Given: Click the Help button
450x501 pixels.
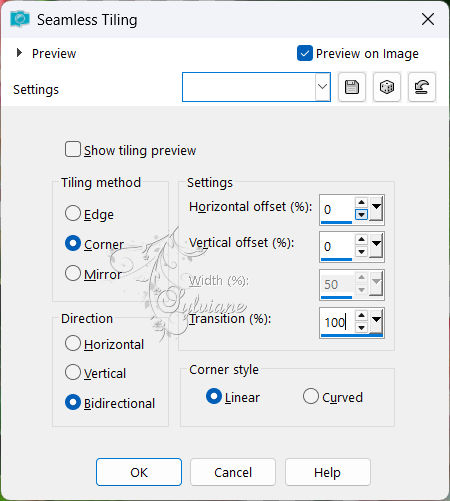Looking at the screenshot, I should coord(328,472).
